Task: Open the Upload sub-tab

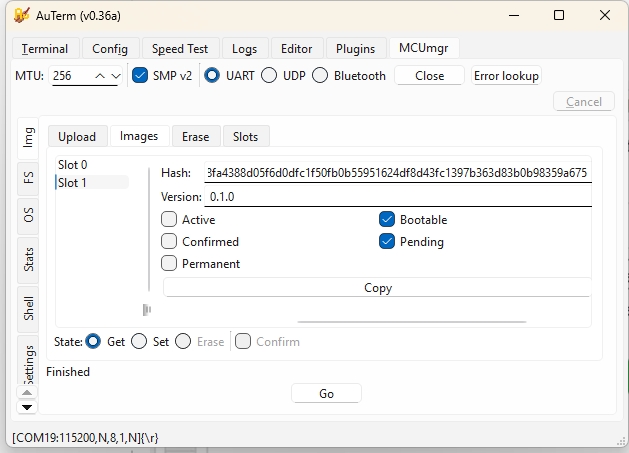Action: click(77, 136)
